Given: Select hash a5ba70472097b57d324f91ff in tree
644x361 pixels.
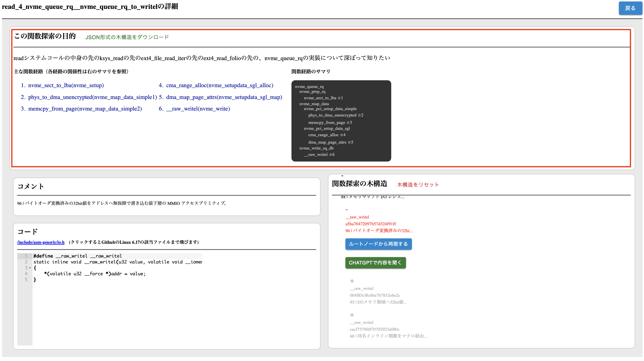Looking at the screenshot, I should click(371, 224).
